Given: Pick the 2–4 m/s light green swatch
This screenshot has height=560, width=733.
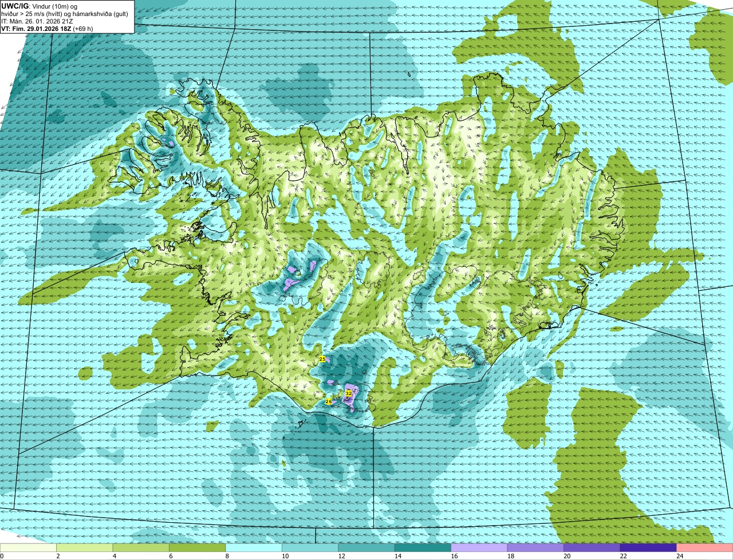Looking at the screenshot, I should tap(85, 547).
